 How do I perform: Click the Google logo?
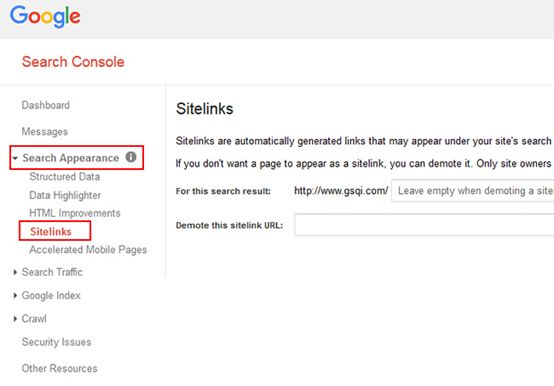(x=45, y=17)
